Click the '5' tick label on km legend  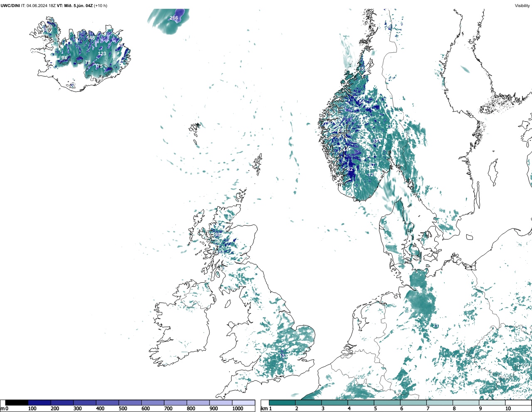pos(376,409)
